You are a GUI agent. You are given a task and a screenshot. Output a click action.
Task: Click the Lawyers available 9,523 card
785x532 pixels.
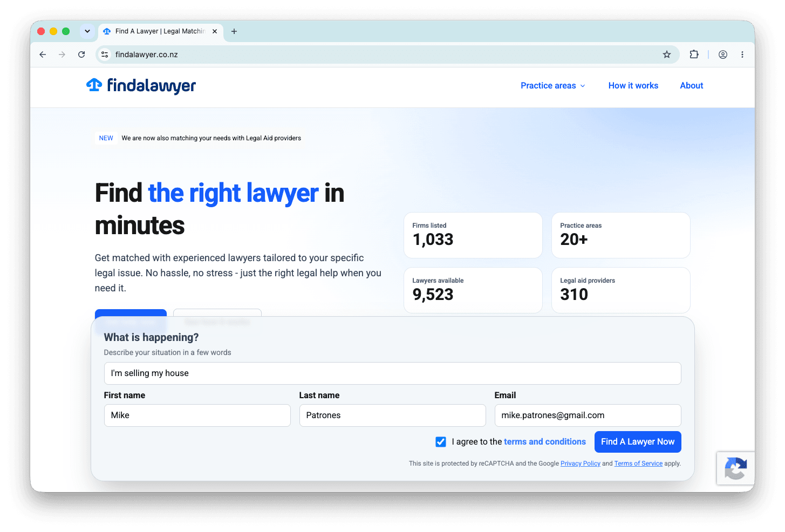(473, 290)
